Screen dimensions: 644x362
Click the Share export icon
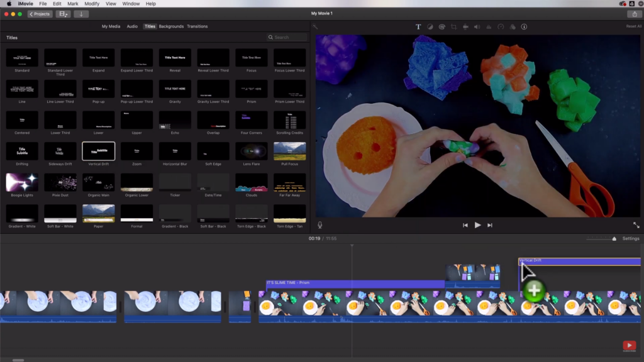click(x=635, y=14)
